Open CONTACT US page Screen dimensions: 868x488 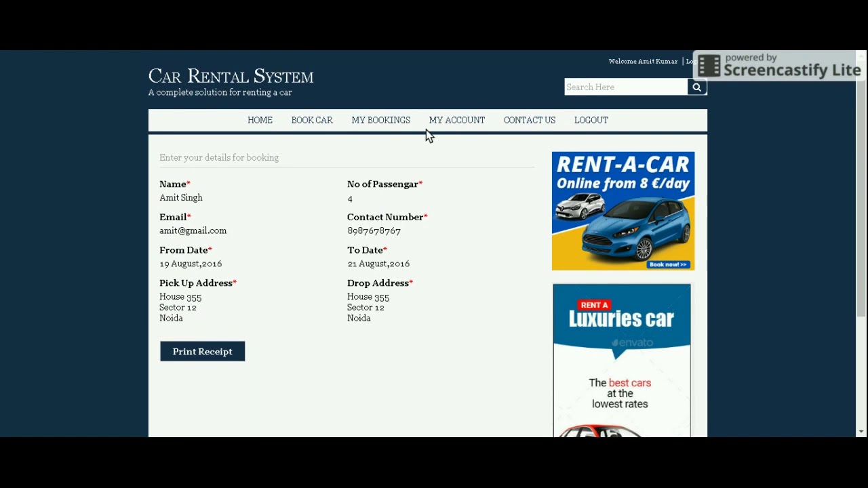click(529, 120)
